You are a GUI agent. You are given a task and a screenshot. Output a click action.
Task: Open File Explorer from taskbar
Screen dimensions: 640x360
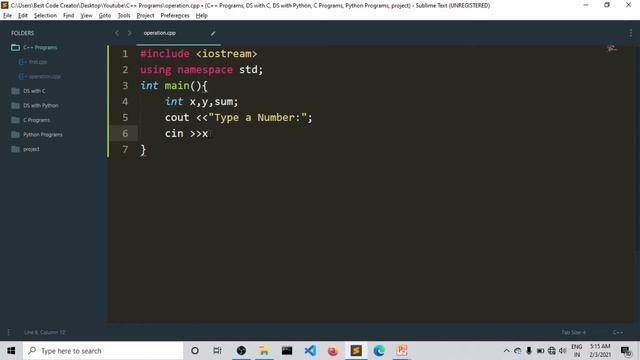click(x=264, y=351)
